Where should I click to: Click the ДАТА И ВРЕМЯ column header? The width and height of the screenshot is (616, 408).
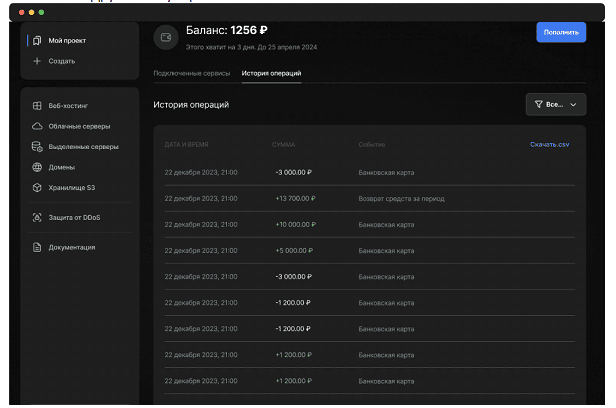click(186, 145)
